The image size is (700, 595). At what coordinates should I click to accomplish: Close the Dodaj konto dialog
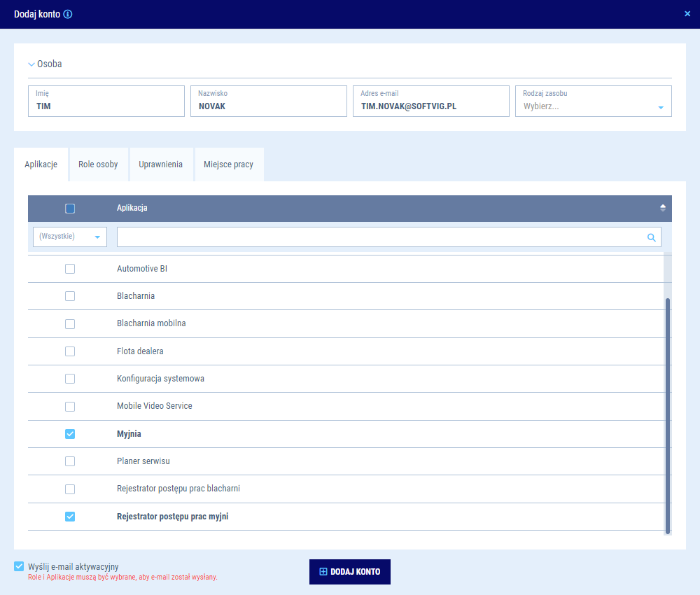pyautogui.click(x=687, y=14)
